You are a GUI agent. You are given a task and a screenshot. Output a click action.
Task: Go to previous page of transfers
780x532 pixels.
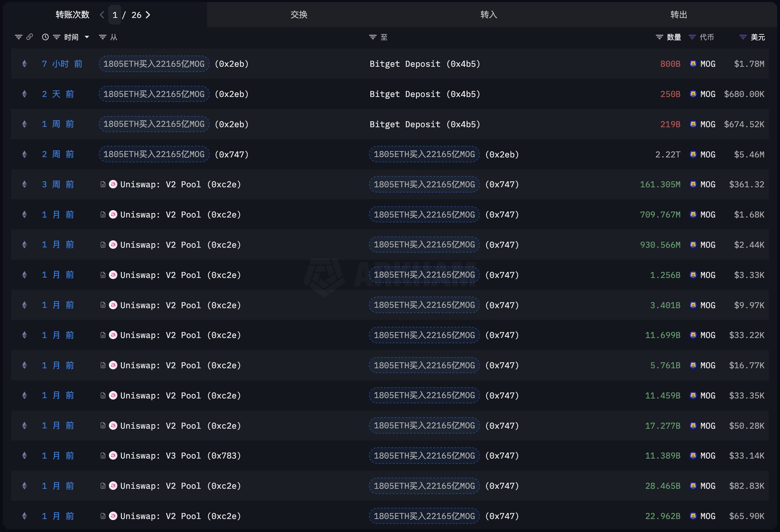pos(102,15)
